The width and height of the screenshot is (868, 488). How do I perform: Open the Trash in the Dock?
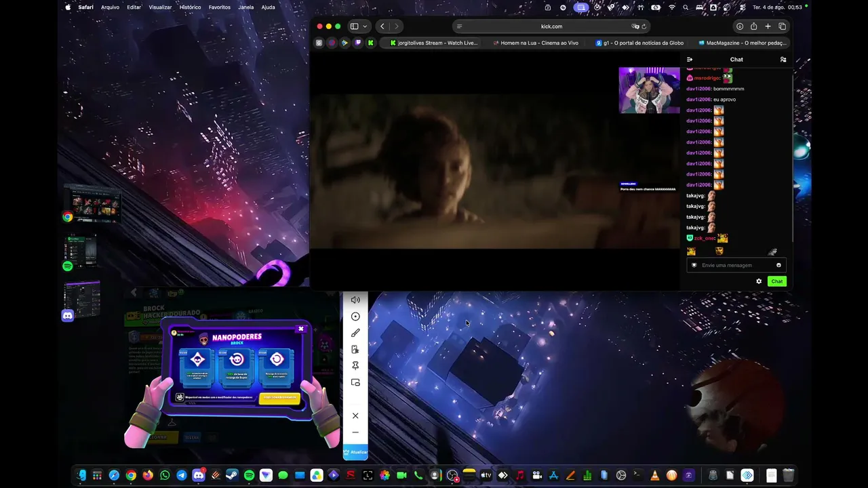tap(788, 475)
